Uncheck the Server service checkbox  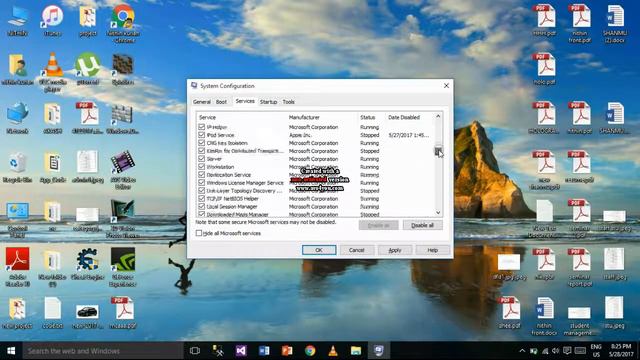[201, 159]
